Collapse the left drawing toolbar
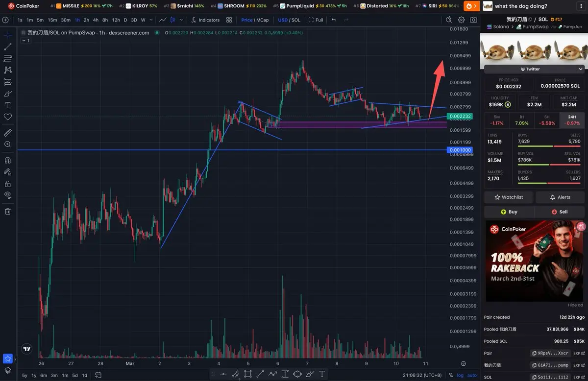Image resolution: width=588 pixels, height=381 pixels. click(16, 359)
